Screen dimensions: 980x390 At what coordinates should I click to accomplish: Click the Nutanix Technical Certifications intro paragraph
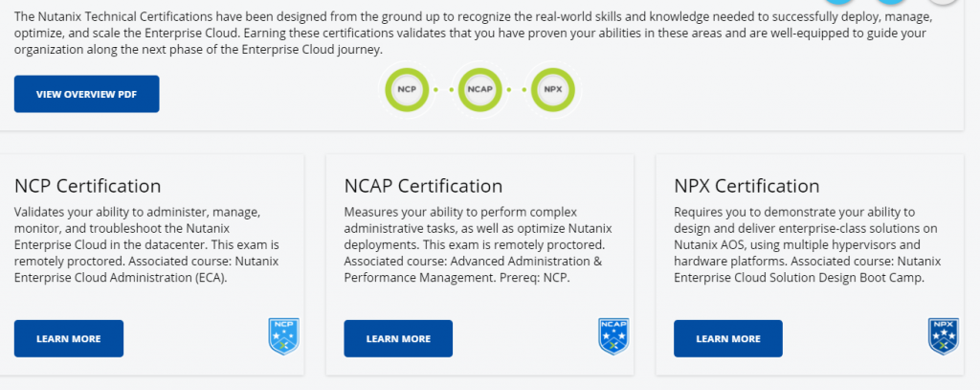click(x=473, y=34)
